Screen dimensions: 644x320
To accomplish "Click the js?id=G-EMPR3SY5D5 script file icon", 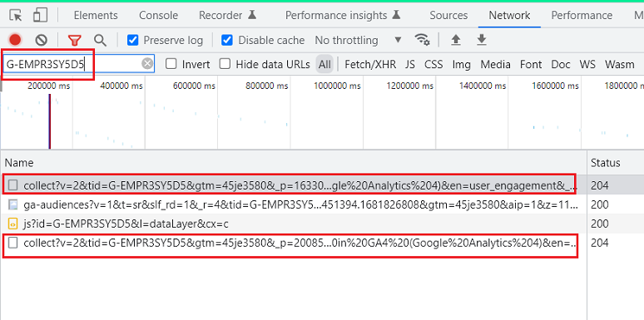I will tap(13, 224).
